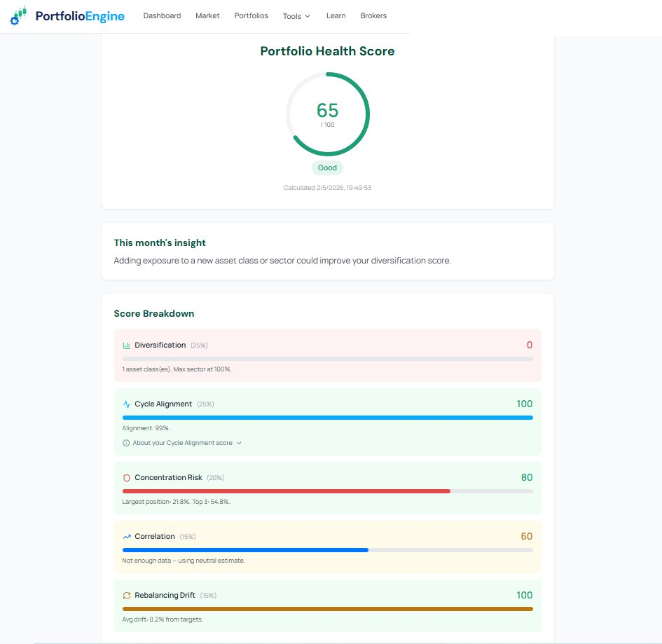This screenshot has width=662, height=644.
Task: Click About your Cycle Alignment score link
Action: coord(182,443)
